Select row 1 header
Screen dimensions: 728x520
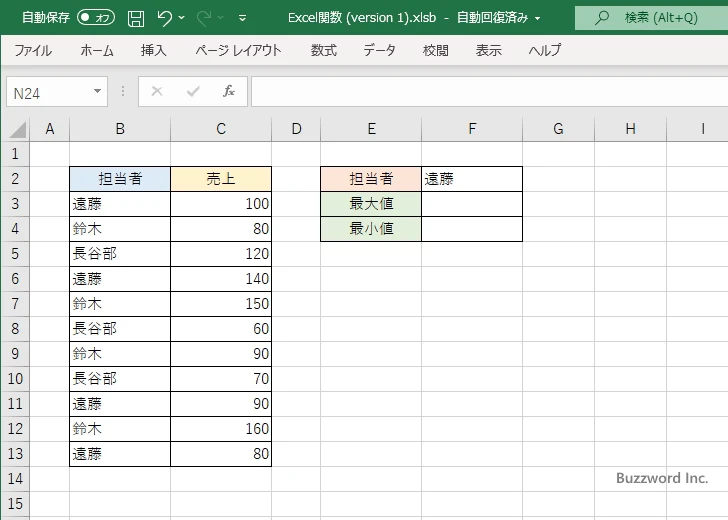pyautogui.click(x=15, y=154)
